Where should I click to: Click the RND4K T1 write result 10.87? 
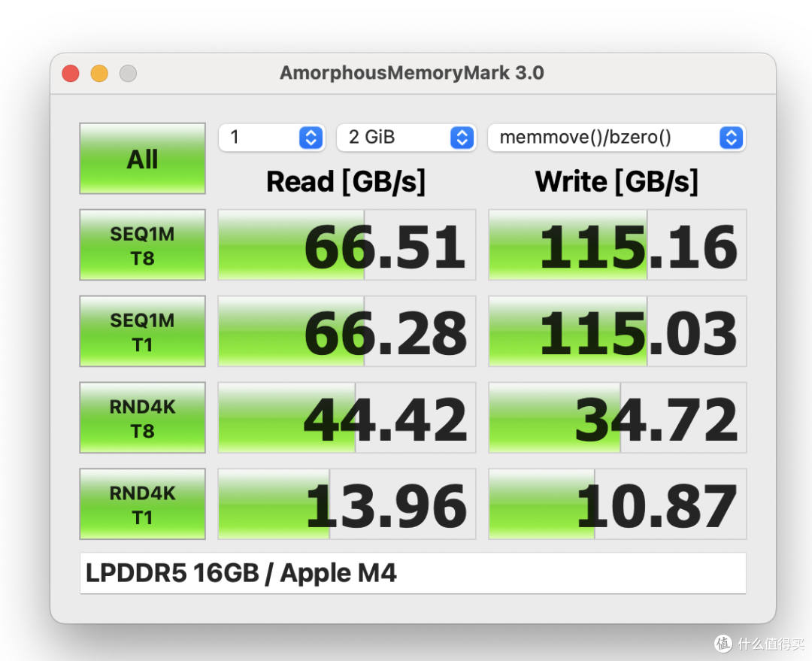617,505
